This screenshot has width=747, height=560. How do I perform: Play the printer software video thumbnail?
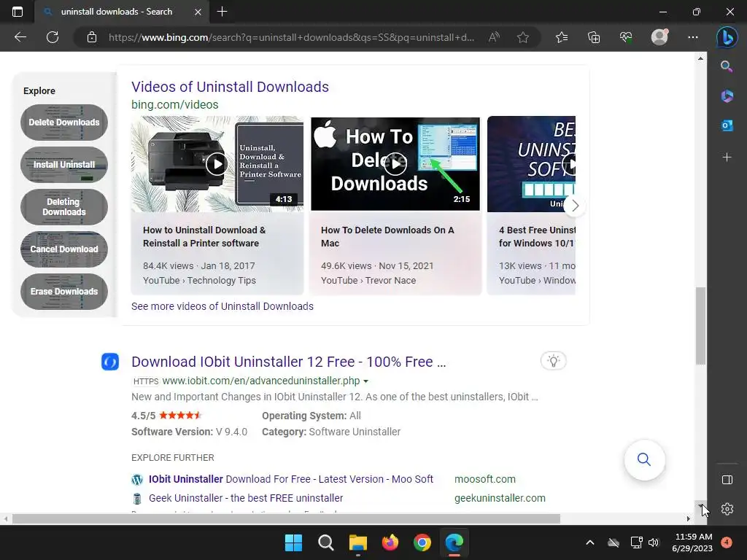pos(217,164)
